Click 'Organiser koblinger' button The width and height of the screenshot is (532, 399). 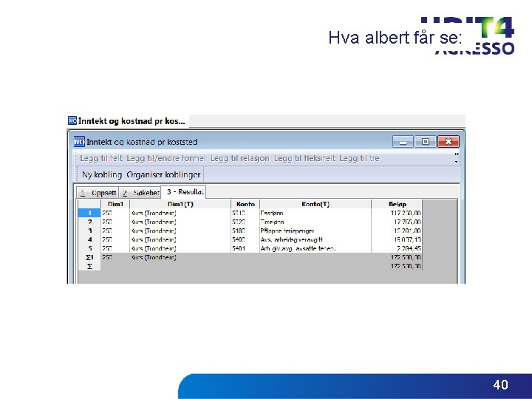[163, 174]
